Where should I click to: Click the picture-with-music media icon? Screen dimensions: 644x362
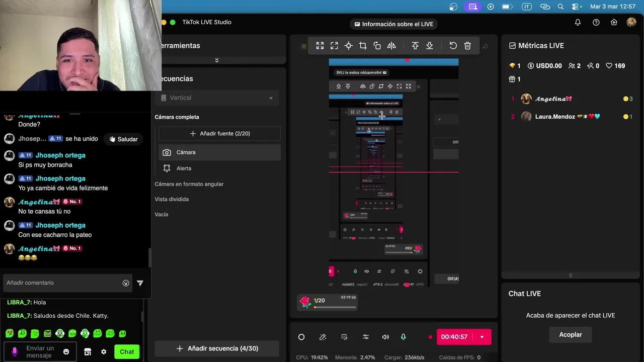click(344, 337)
